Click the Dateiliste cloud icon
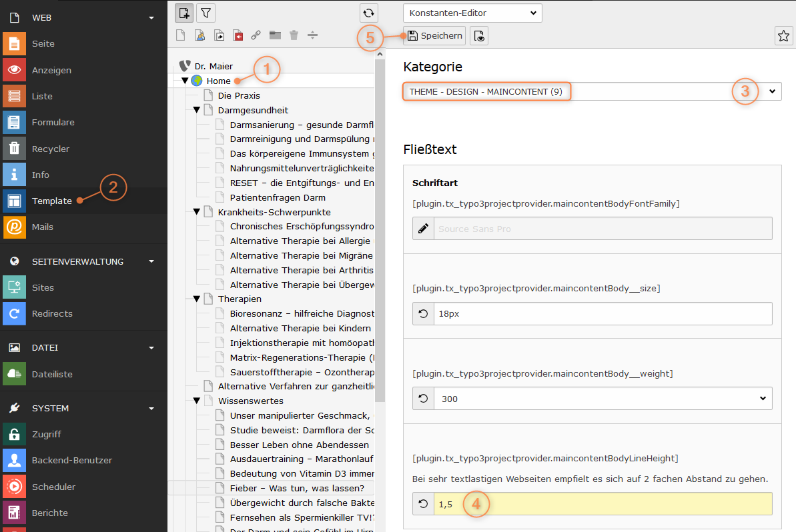The height and width of the screenshot is (532, 796). (x=14, y=375)
